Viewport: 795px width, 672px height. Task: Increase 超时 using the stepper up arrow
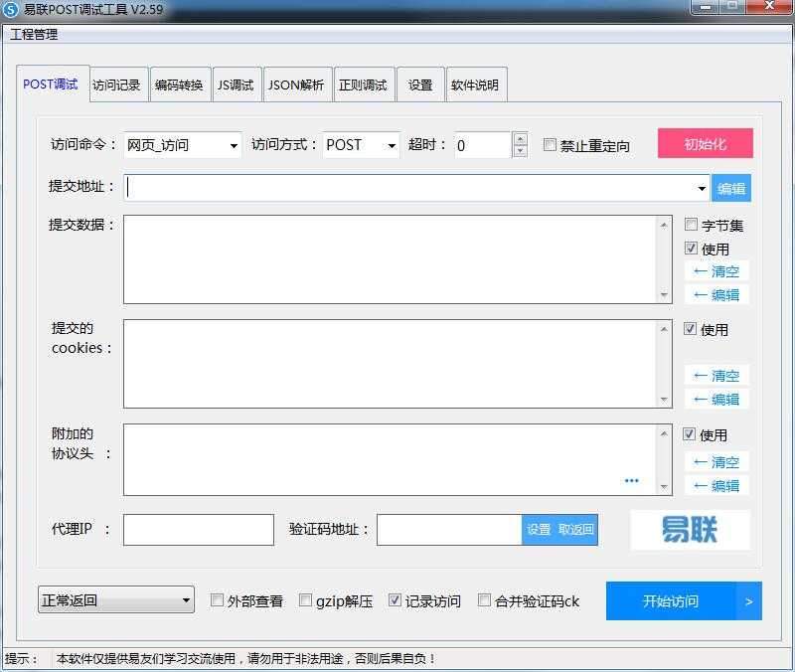[x=520, y=138]
